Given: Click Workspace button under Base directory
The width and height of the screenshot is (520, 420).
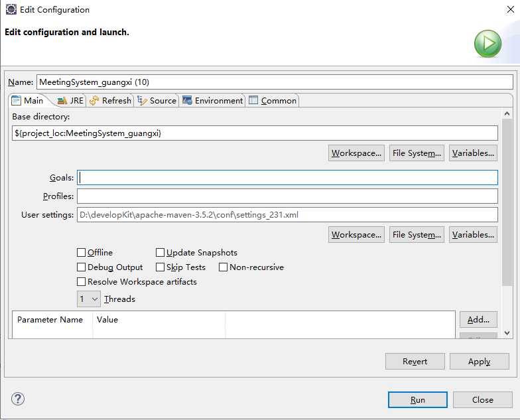Looking at the screenshot, I should pyautogui.click(x=357, y=153).
